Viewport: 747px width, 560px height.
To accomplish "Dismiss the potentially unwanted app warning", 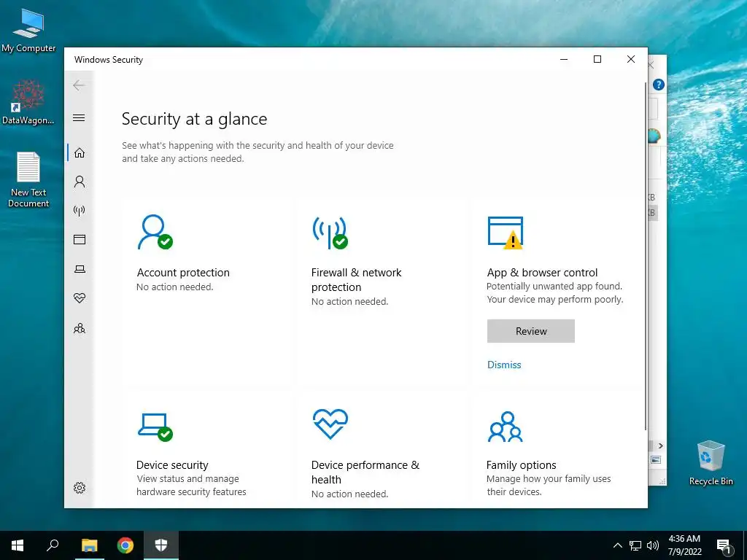I will click(504, 365).
